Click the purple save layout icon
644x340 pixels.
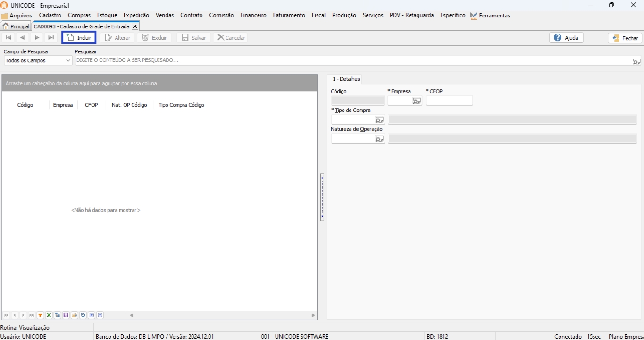click(66, 315)
